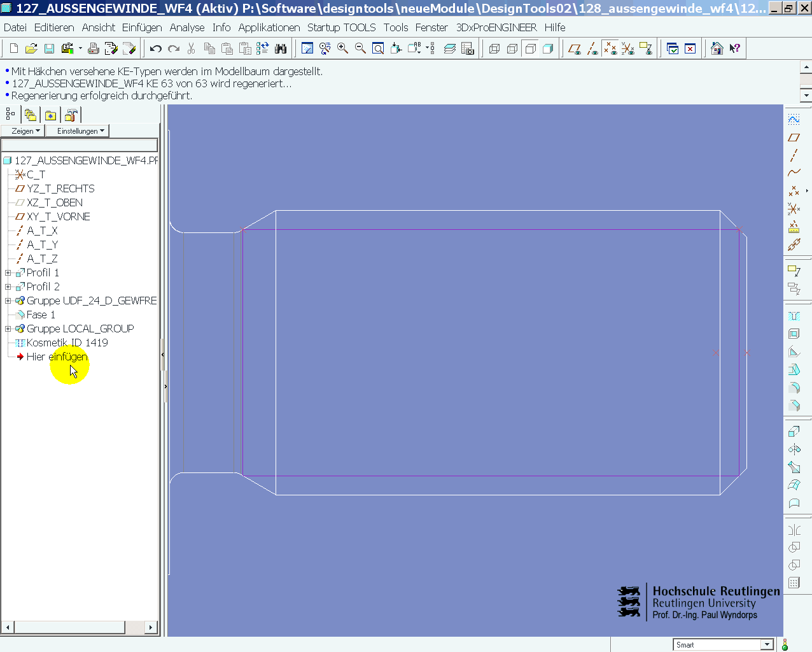Image resolution: width=812 pixels, height=652 pixels.
Task: Open a file with the folder icon
Action: tap(31, 48)
